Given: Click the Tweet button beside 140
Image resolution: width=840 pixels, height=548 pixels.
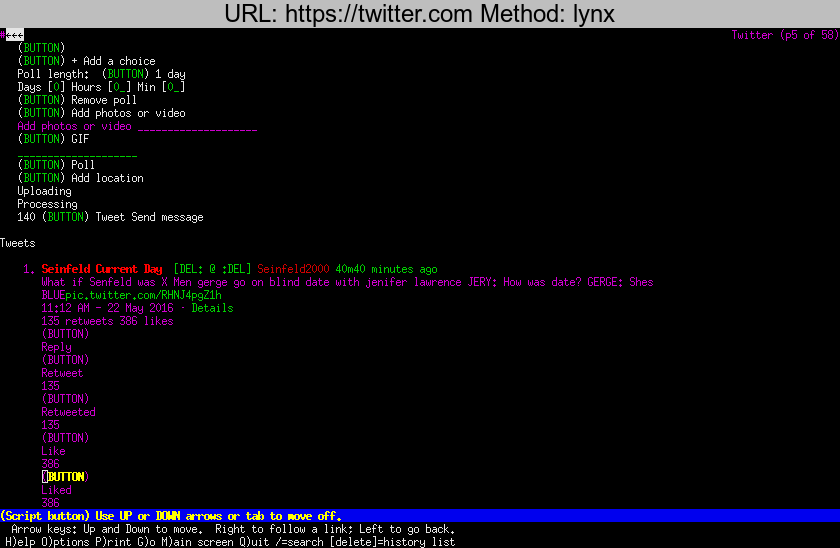Looking at the screenshot, I should (65, 217).
